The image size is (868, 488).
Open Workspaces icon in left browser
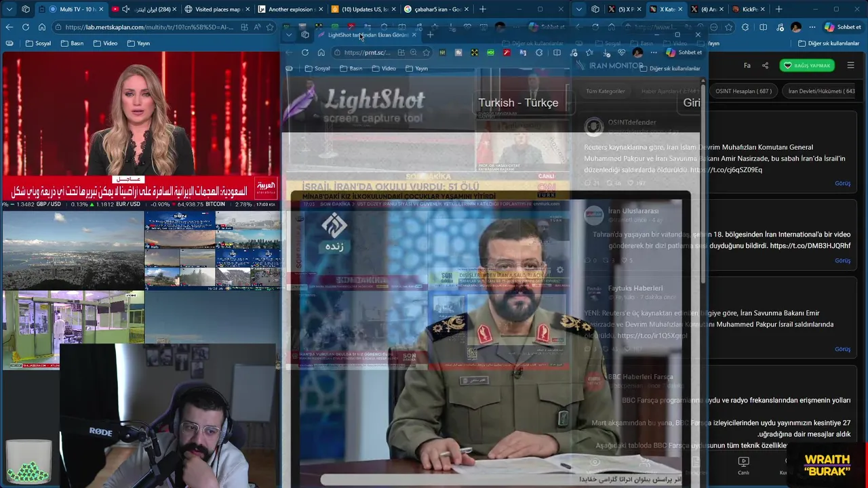click(26, 9)
